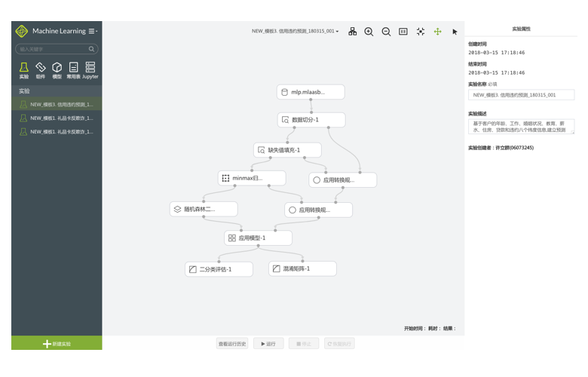This screenshot has width=588, height=377.
Task: Select the mlp.mlaasb... data node
Action: point(311,92)
